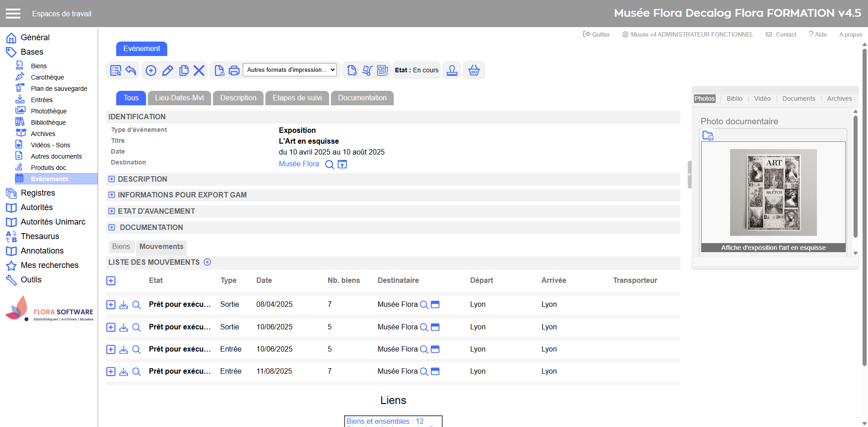Click the print icon in the toolbar

tap(234, 70)
